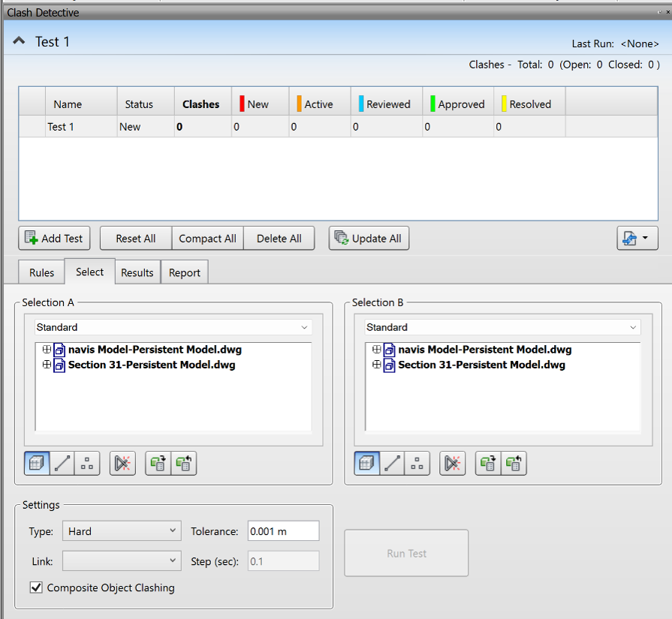This screenshot has height=619, width=672.
Task: Toggle Lines geometry in Selection A
Action: 62,463
